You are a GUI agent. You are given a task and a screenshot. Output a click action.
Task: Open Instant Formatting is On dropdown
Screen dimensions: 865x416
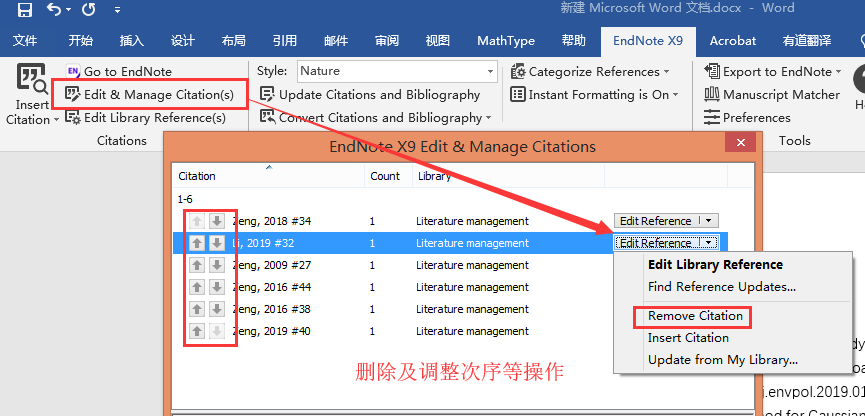pos(595,94)
